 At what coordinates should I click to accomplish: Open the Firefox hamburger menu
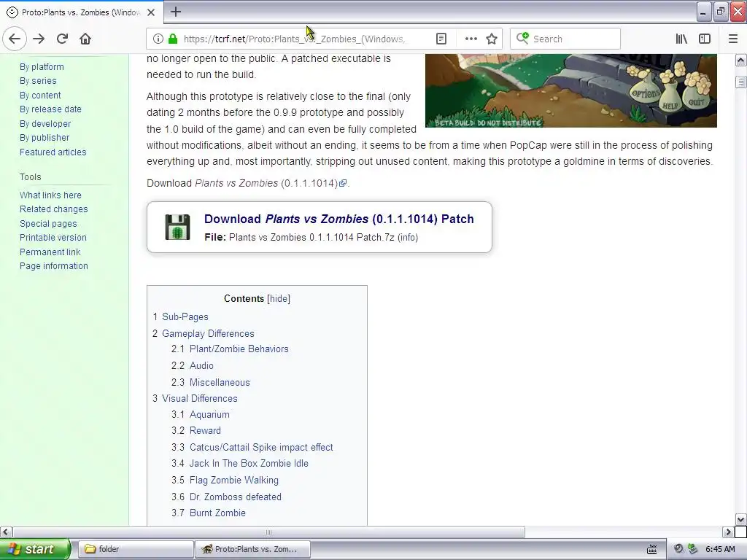[x=733, y=39]
